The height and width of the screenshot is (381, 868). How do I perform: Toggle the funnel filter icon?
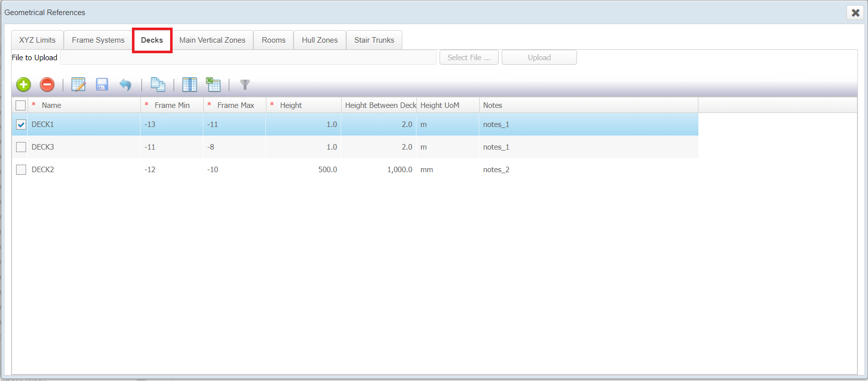[245, 85]
